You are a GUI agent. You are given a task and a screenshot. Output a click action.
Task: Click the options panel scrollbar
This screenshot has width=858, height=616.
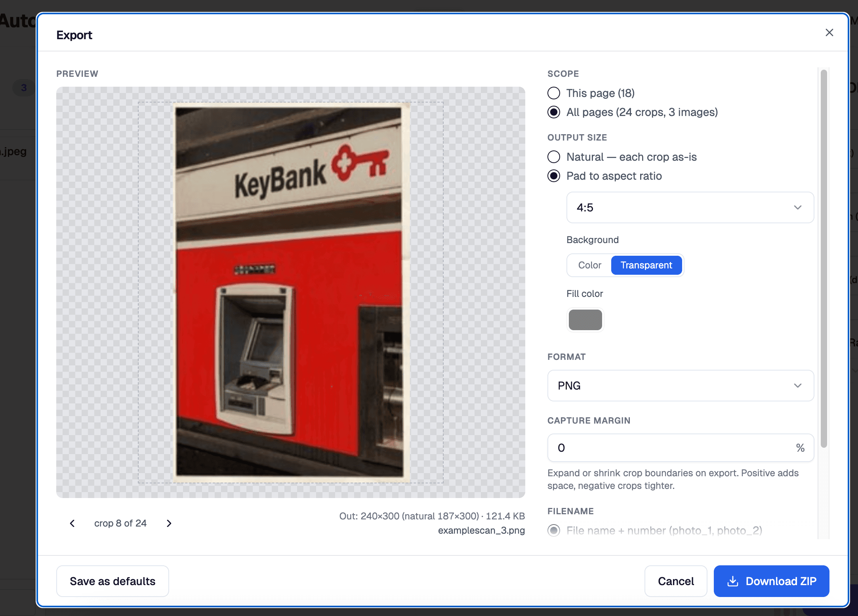click(x=824, y=259)
